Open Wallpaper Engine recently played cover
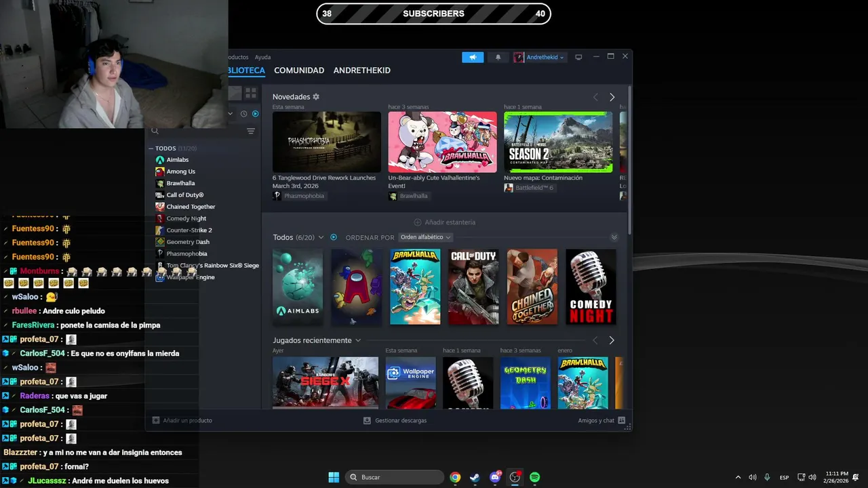Image resolution: width=868 pixels, height=488 pixels. [411, 383]
